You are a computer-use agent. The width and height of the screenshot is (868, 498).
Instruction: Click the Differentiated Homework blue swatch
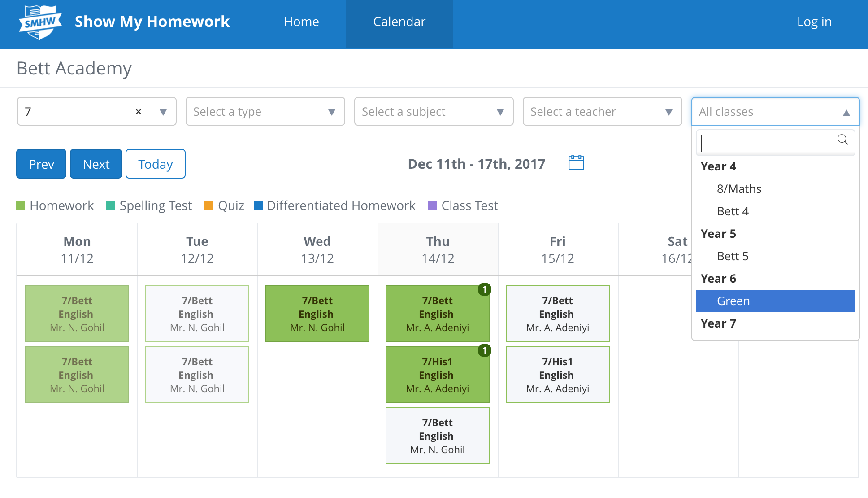(258, 205)
